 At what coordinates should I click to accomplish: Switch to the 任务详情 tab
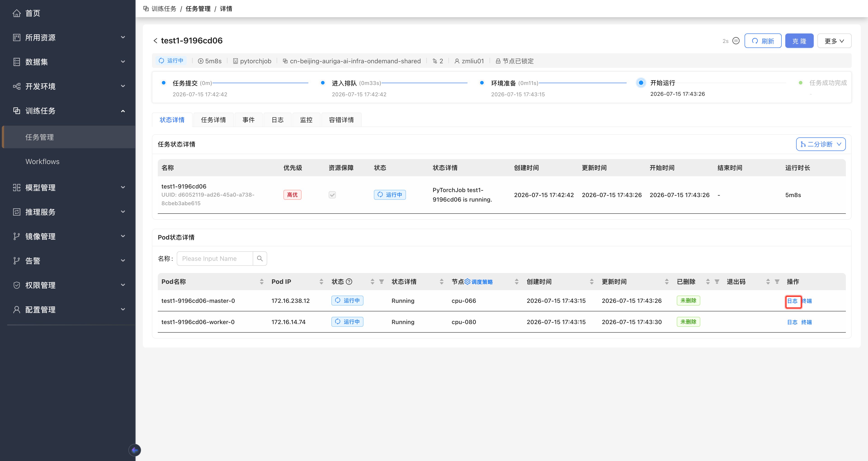click(214, 120)
